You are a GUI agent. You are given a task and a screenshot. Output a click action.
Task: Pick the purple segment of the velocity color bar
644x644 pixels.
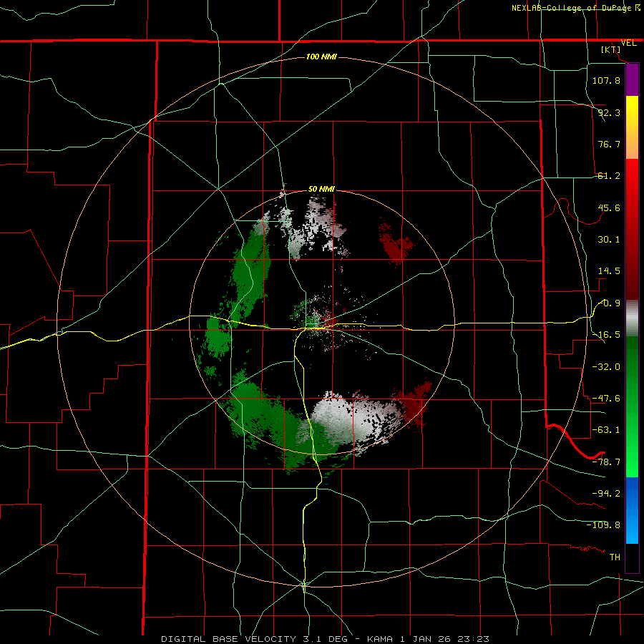(x=632, y=80)
